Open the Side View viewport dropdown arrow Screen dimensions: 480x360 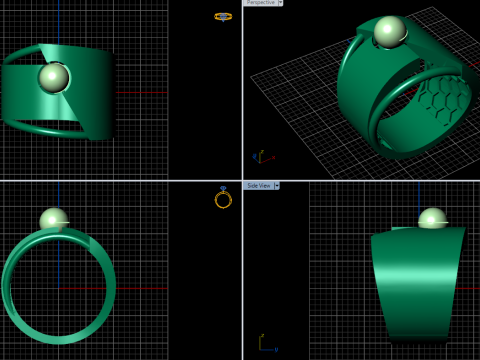(277, 186)
